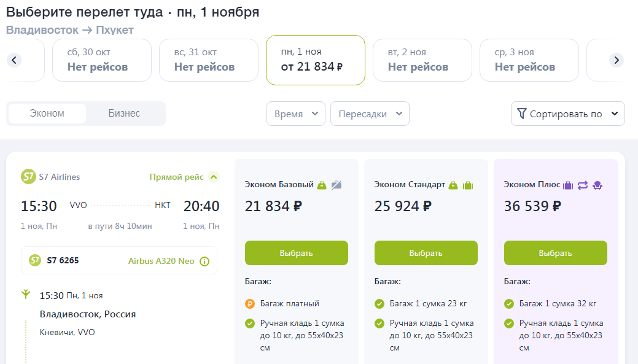Switch to Бизнес class
This screenshot has height=364, width=638.
tap(124, 114)
